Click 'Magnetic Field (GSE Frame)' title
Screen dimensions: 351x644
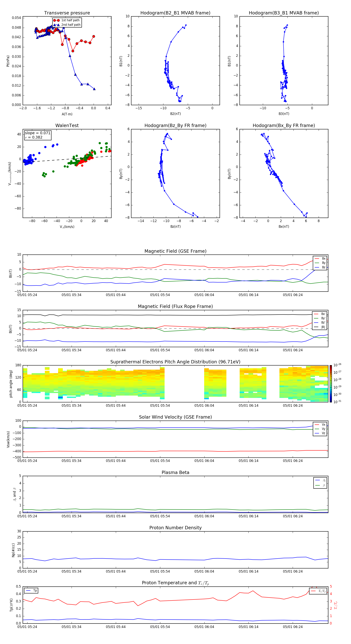tap(175, 251)
